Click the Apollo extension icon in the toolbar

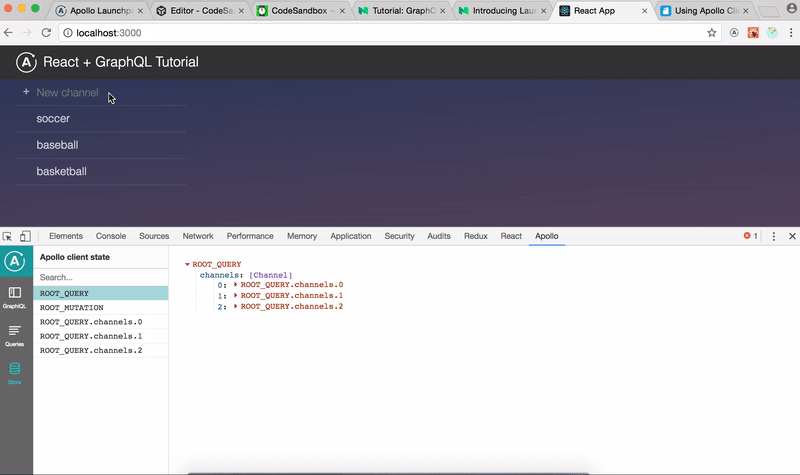734,33
